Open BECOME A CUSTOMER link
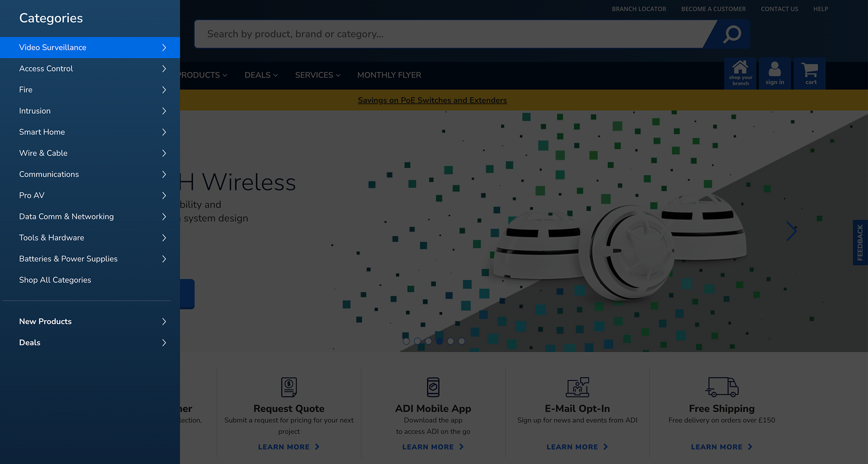868x464 pixels. [x=713, y=9]
